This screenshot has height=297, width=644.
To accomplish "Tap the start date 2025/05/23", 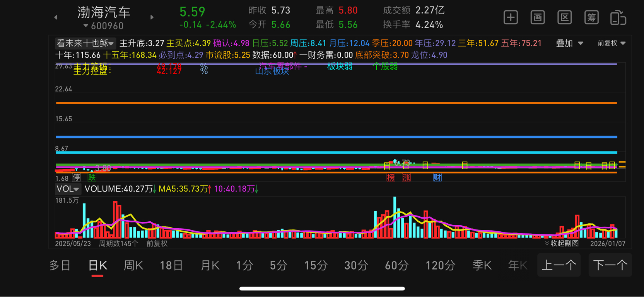I will (x=73, y=243).
